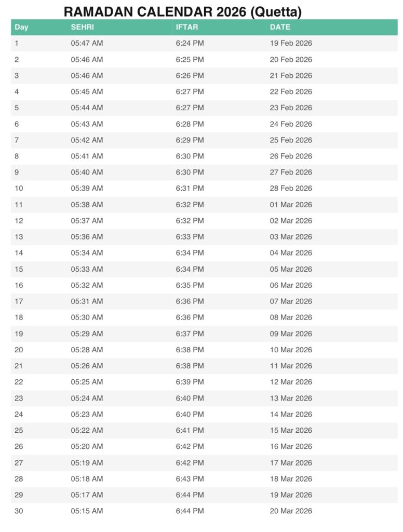Select the 28 Feb 2026 date cell
The height and width of the screenshot is (532, 403).
291,188
